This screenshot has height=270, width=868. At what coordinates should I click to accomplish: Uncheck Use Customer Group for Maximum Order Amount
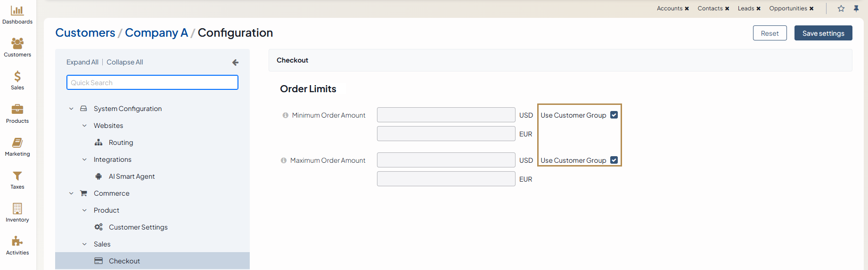coord(614,160)
